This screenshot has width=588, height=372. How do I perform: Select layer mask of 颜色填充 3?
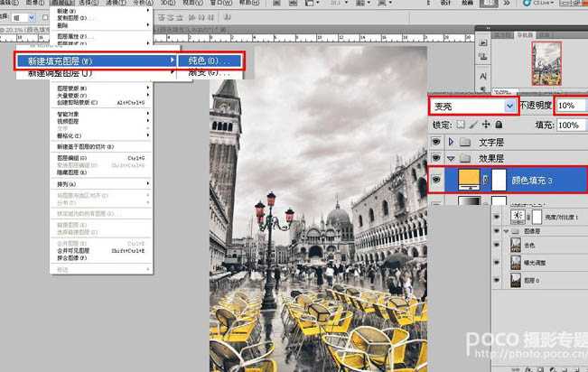click(499, 180)
